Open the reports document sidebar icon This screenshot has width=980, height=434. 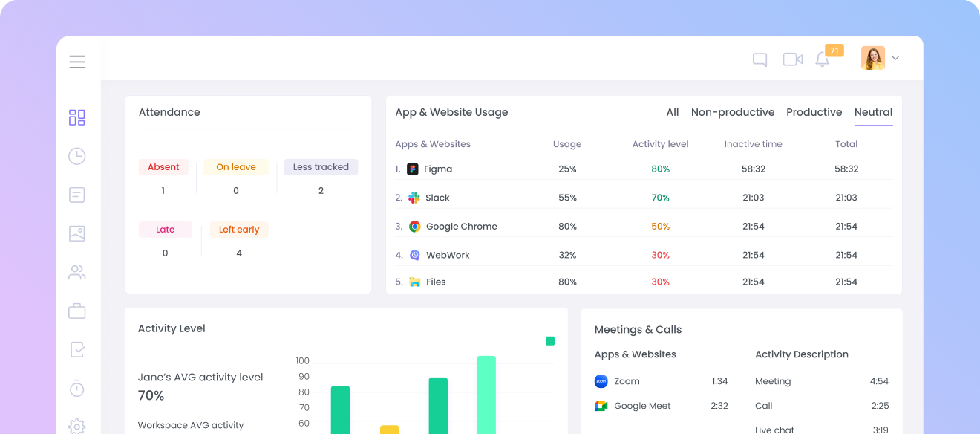(77, 195)
